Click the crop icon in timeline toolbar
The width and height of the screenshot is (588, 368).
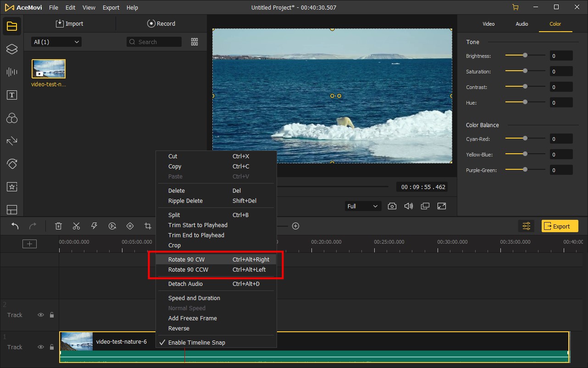[148, 226]
